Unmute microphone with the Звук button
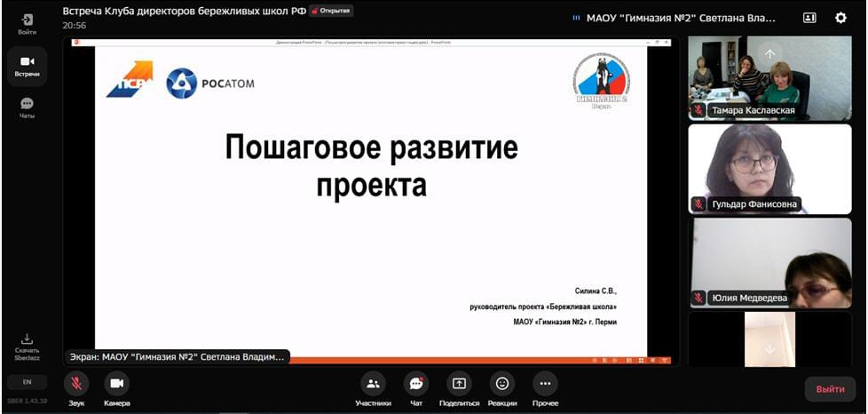 [x=76, y=384]
